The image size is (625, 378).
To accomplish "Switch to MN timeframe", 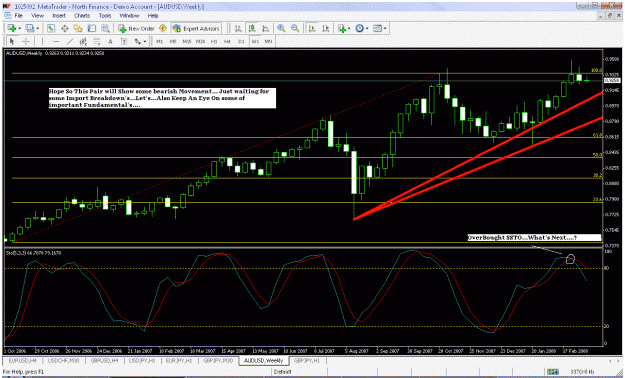I will (x=268, y=41).
